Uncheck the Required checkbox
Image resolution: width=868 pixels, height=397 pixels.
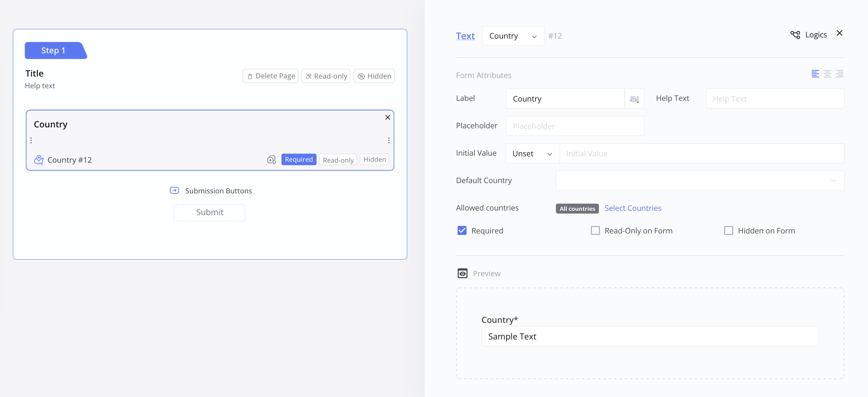point(462,231)
